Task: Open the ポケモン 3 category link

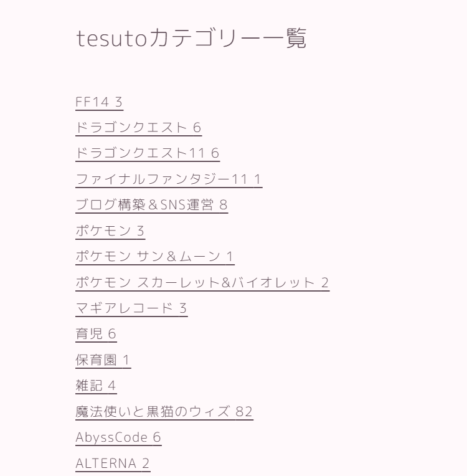Action: (110, 231)
